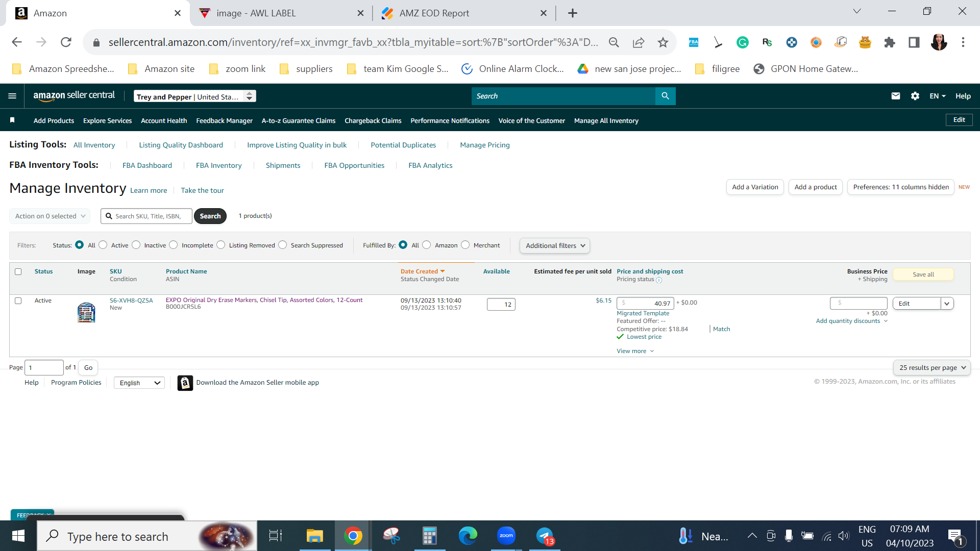This screenshot has width=980, height=551.
Task: Open Feedback Manager menu item
Action: tap(224, 120)
